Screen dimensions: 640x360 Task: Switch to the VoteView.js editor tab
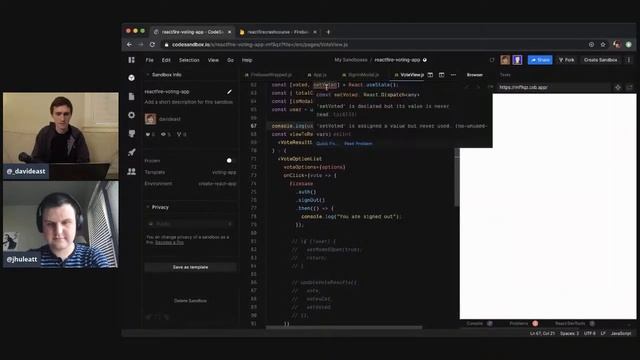pos(409,75)
